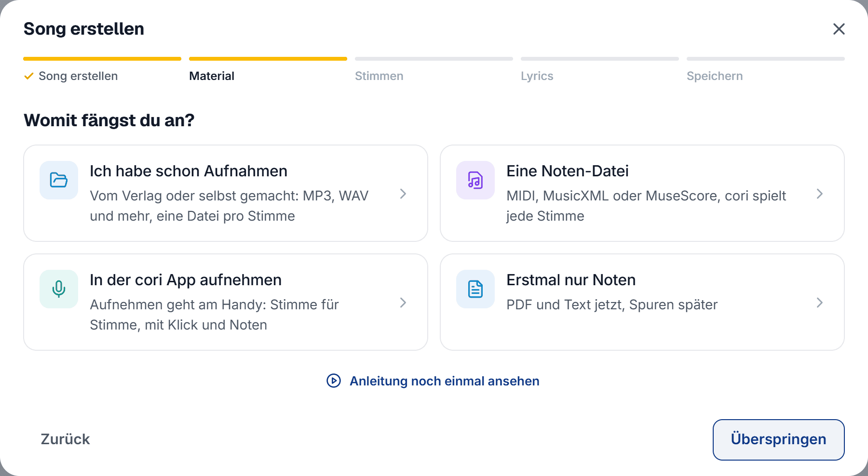Click the open-folder icon for existing recordings

pyautogui.click(x=59, y=180)
